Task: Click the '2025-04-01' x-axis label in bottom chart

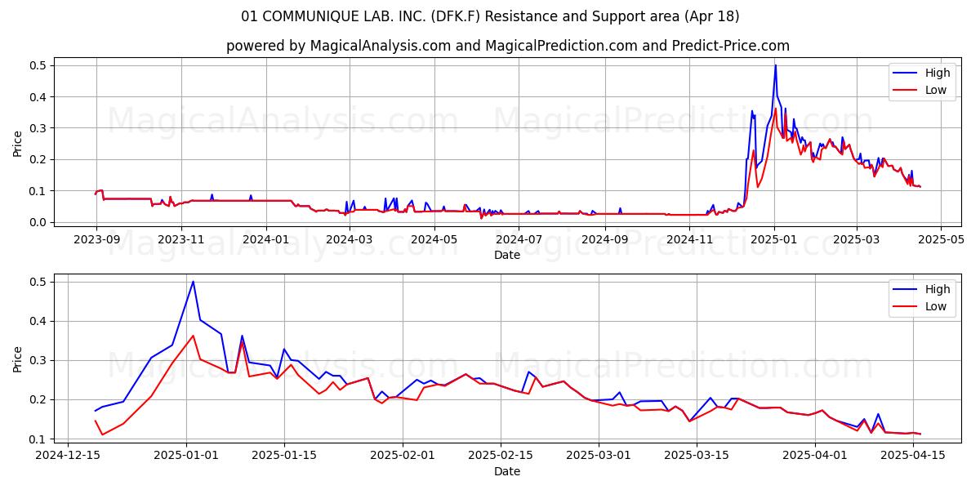Action: click(816, 456)
